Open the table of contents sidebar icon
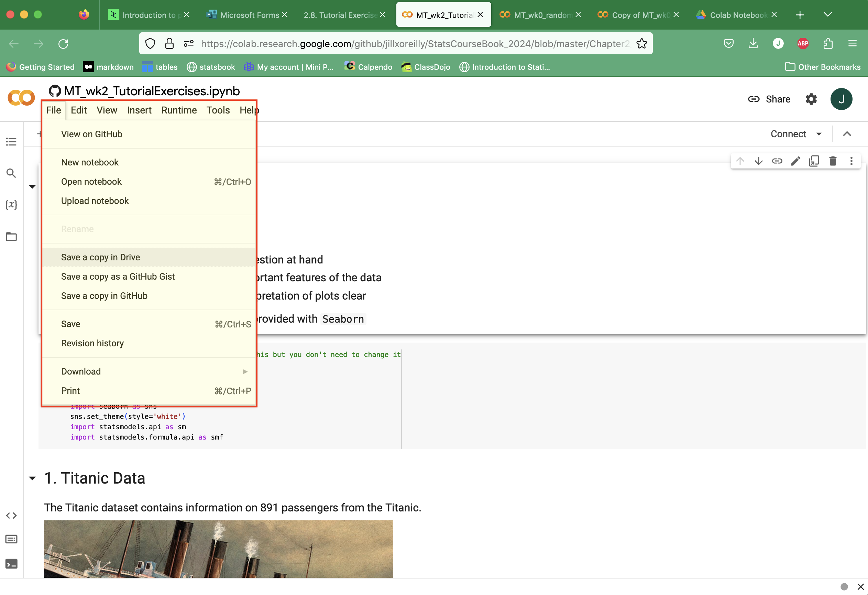 pyautogui.click(x=11, y=142)
